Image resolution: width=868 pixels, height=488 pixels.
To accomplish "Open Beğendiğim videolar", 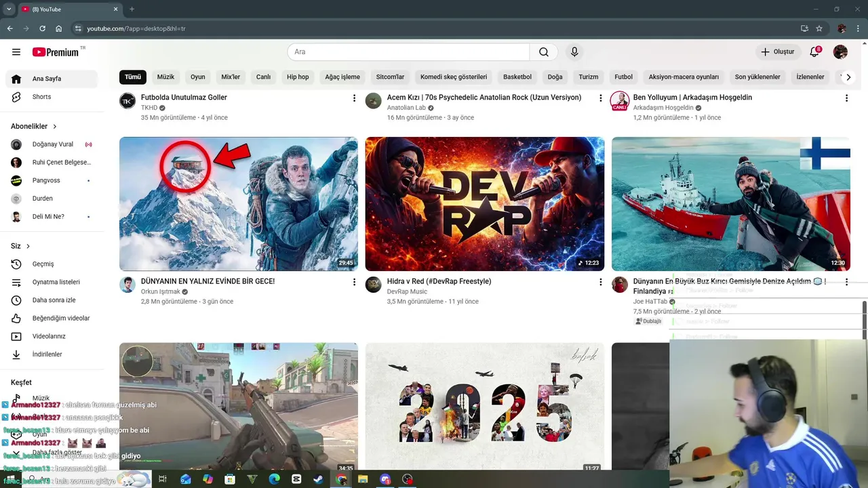I will coord(52,318).
